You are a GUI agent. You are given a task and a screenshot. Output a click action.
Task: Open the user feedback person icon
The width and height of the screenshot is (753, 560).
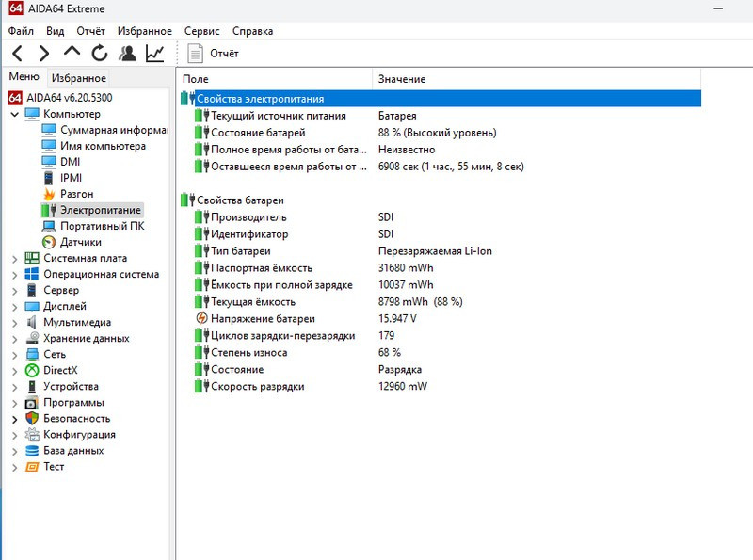127,54
